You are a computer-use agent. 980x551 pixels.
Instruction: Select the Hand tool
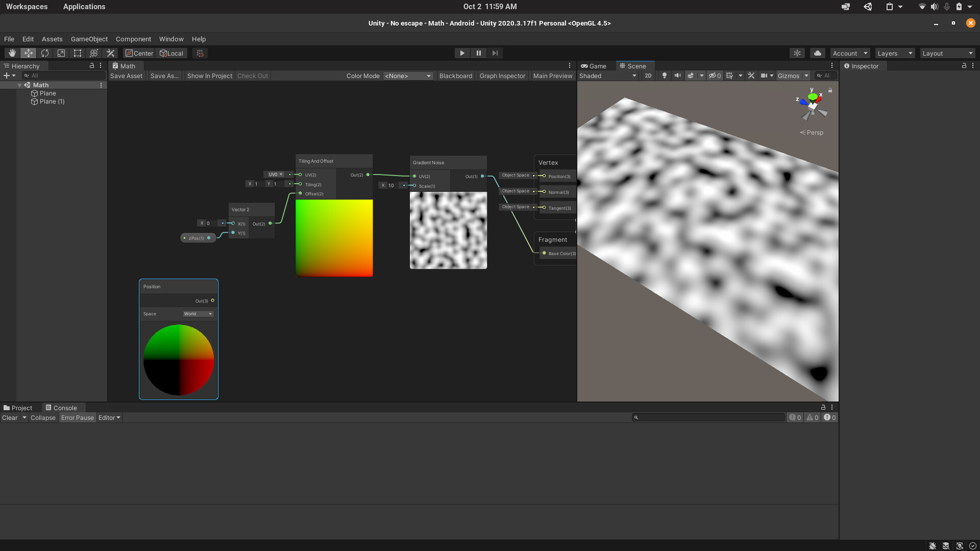[x=12, y=53]
